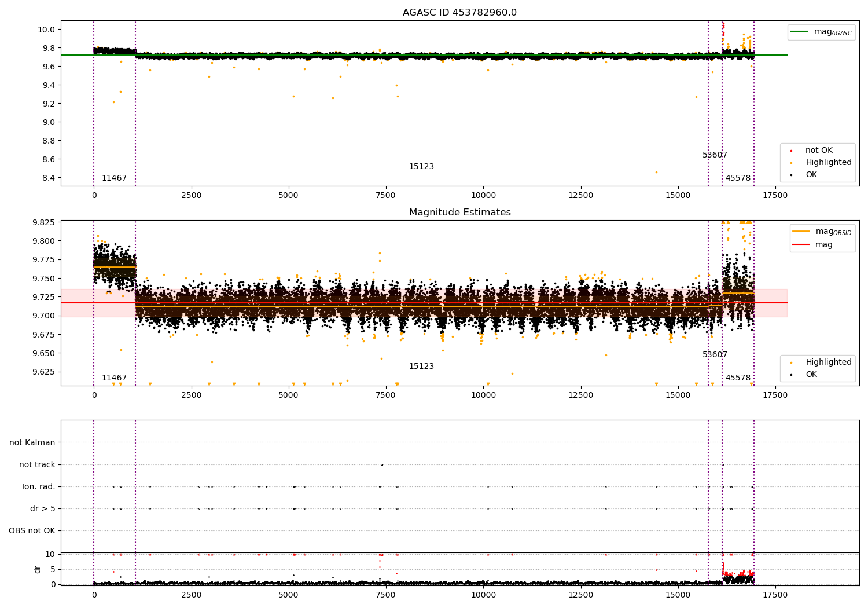
Task: Click the red 'mag' legend entry in middle plot
Action: pyautogui.click(x=813, y=245)
